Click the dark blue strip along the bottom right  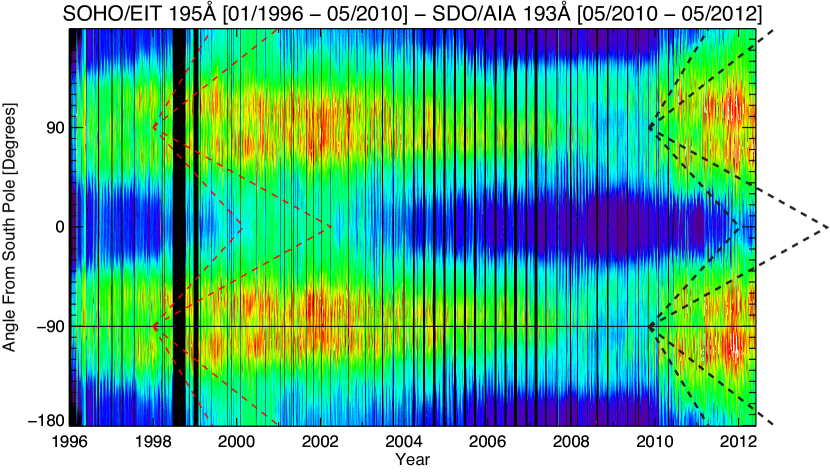pyautogui.click(x=600, y=408)
